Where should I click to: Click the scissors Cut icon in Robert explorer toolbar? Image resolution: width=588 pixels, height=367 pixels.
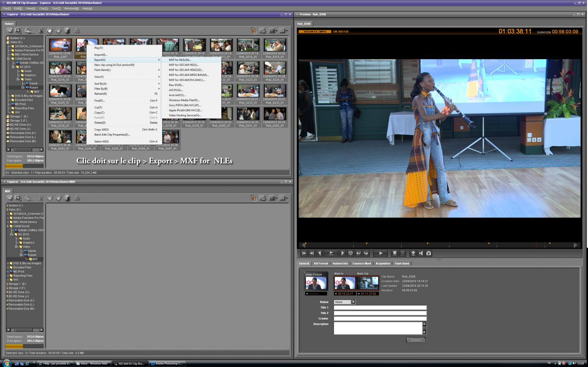(41, 31)
